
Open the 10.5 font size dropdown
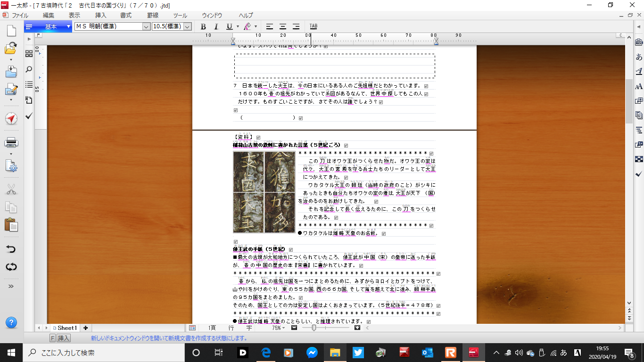(188, 27)
